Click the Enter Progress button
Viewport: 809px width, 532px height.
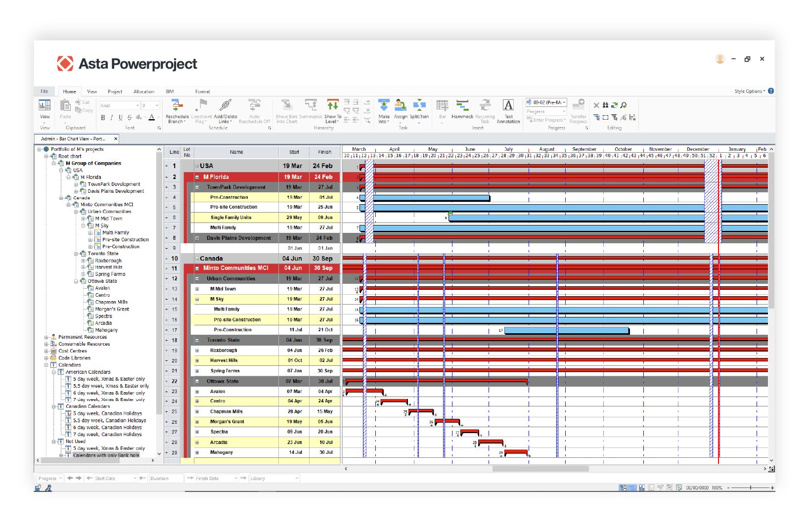click(x=546, y=120)
